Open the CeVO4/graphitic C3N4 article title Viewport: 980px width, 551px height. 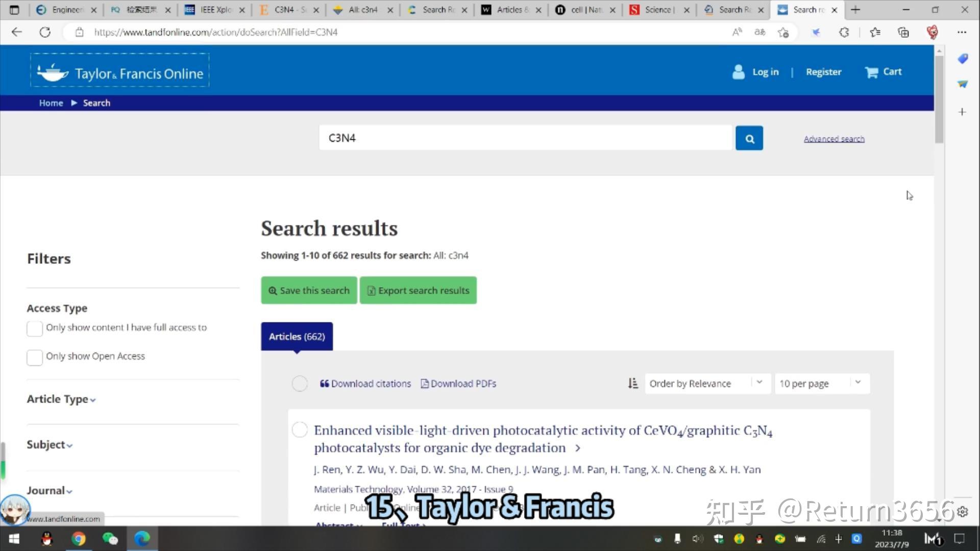pos(543,439)
